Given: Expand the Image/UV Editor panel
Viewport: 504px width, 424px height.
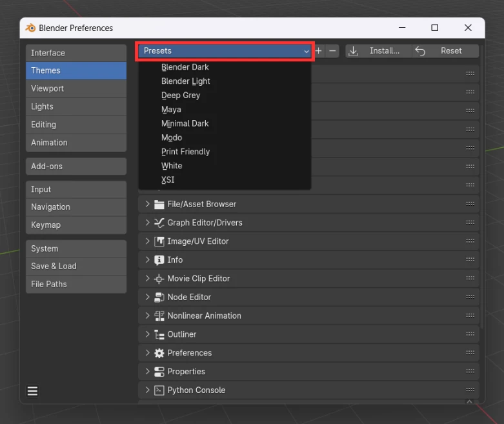Looking at the screenshot, I should 148,241.
